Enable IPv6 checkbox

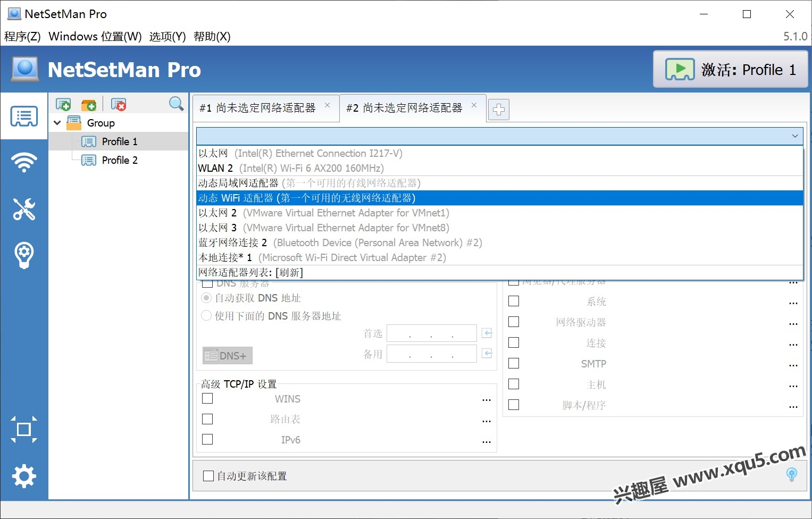[x=207, y=439]
